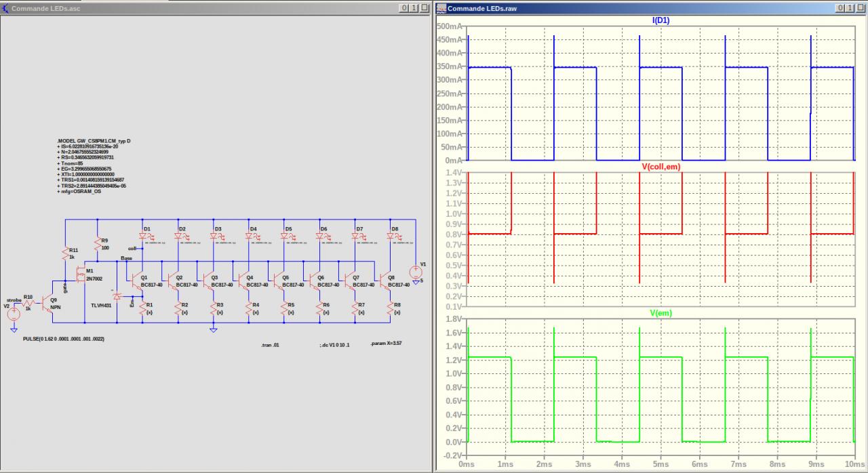Click the M1 2N7002 MOSFET symbol

click(x=80, y=275)
